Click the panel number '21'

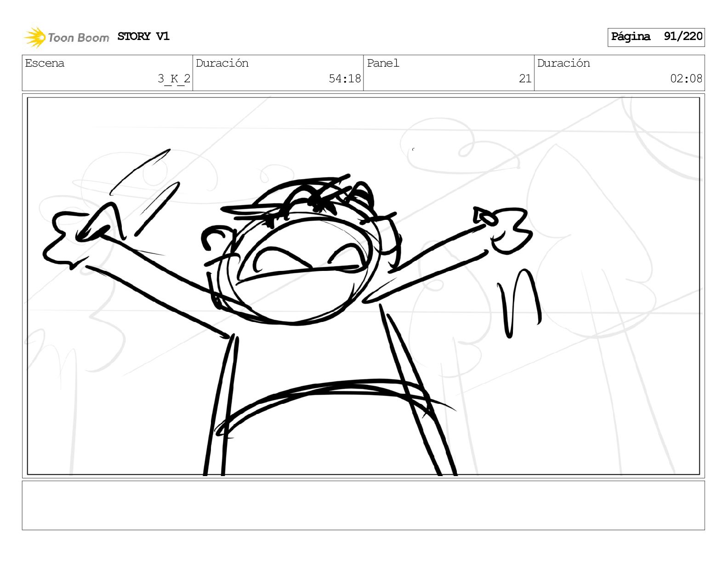[x=525, y=79]
